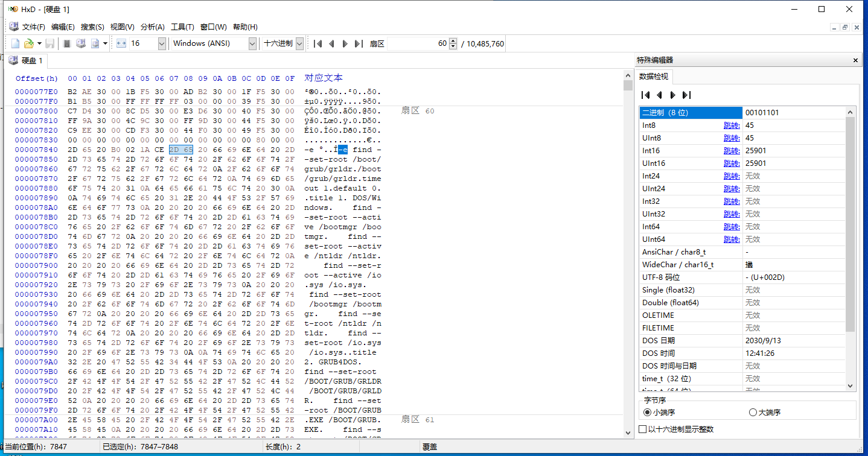
Task: Go to next sector in toolbar
Action: click(345, 43)
